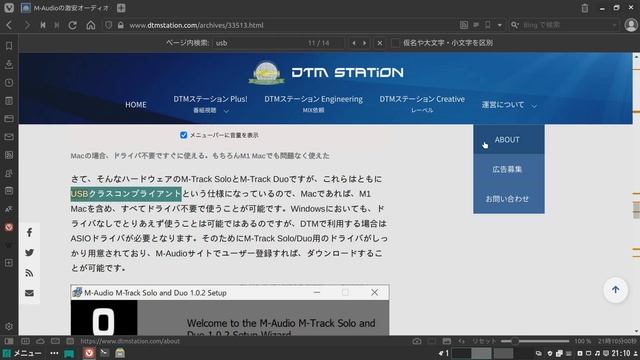
Task: Click the rewind history button
Action: [43, 25]
